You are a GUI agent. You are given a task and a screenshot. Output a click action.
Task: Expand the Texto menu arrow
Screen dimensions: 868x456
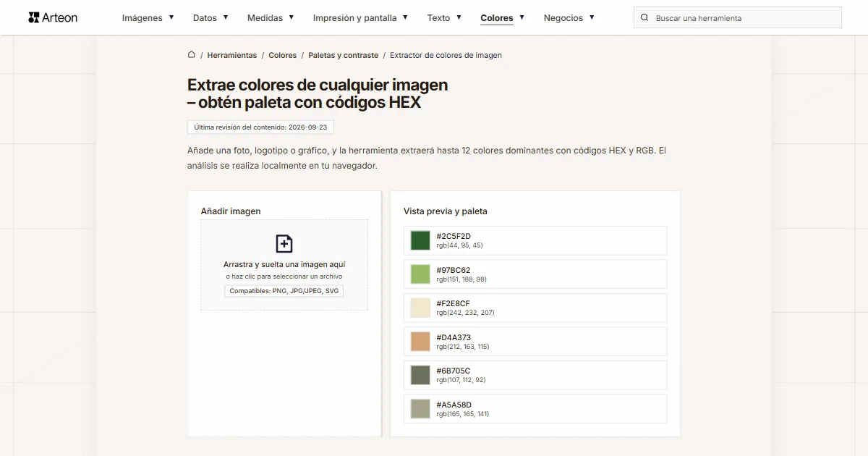[x=459, y=17]
